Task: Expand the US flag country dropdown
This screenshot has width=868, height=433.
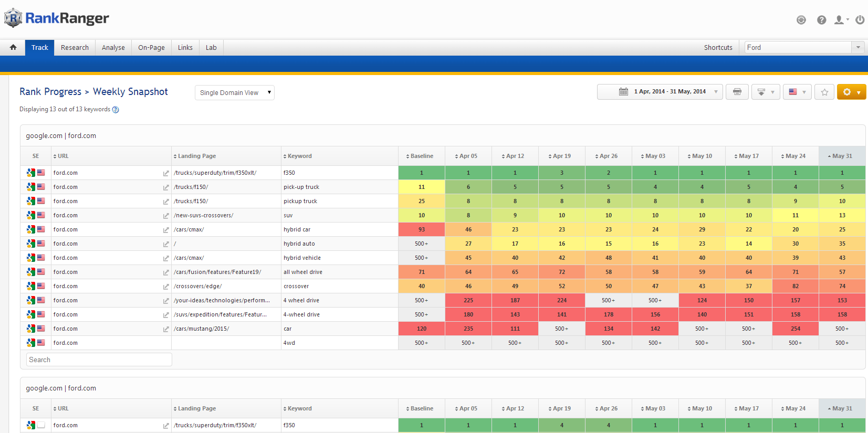Action: coord(797,92)
